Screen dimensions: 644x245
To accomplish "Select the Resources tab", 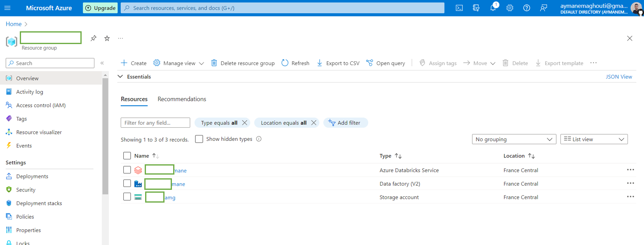I will click(x=134, y=99).
